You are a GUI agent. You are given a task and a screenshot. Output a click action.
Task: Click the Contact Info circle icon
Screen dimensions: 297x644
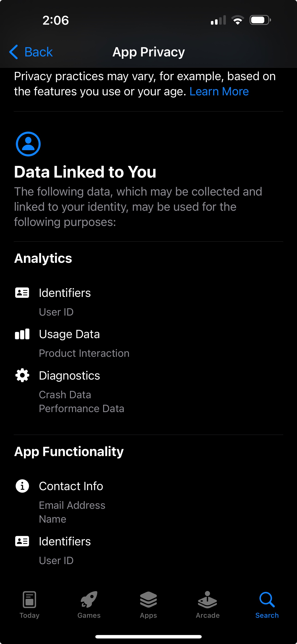pyautogui.click(x=22, y=486)
